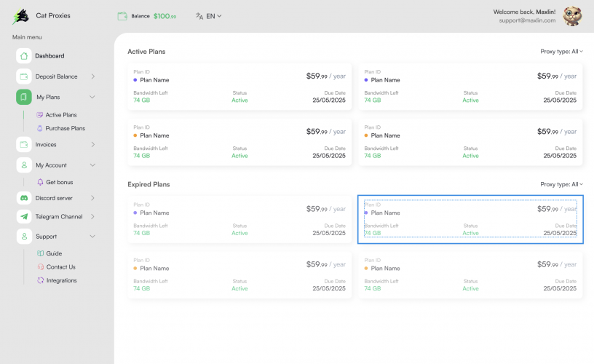Open the EN language dropdown
Screen dimensions: 594x364
pyautogui.click(x=214, y=16)
